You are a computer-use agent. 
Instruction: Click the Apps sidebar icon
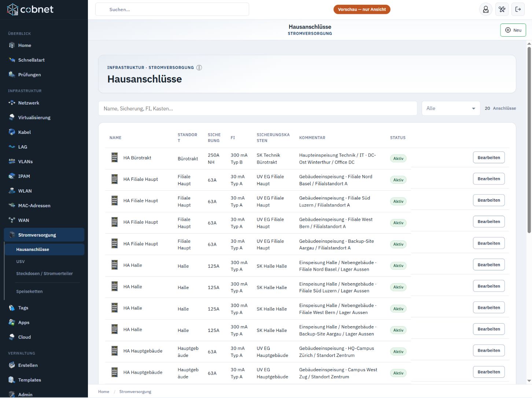[x=12, y=323]
